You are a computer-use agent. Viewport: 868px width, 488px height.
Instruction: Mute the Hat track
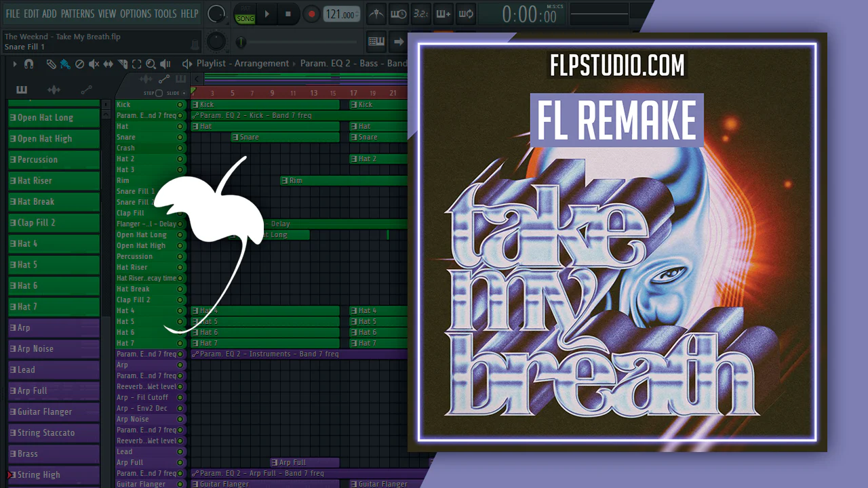pos(180,126)
